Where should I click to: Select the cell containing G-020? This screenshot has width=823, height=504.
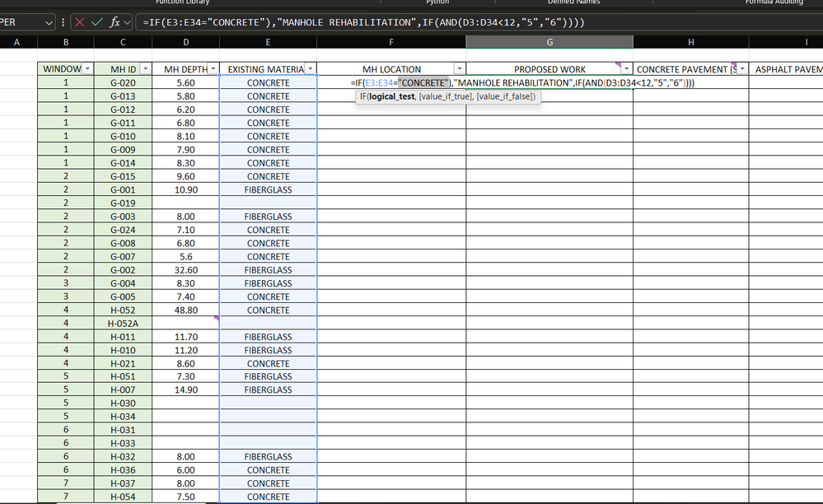[x=122, y=82]
